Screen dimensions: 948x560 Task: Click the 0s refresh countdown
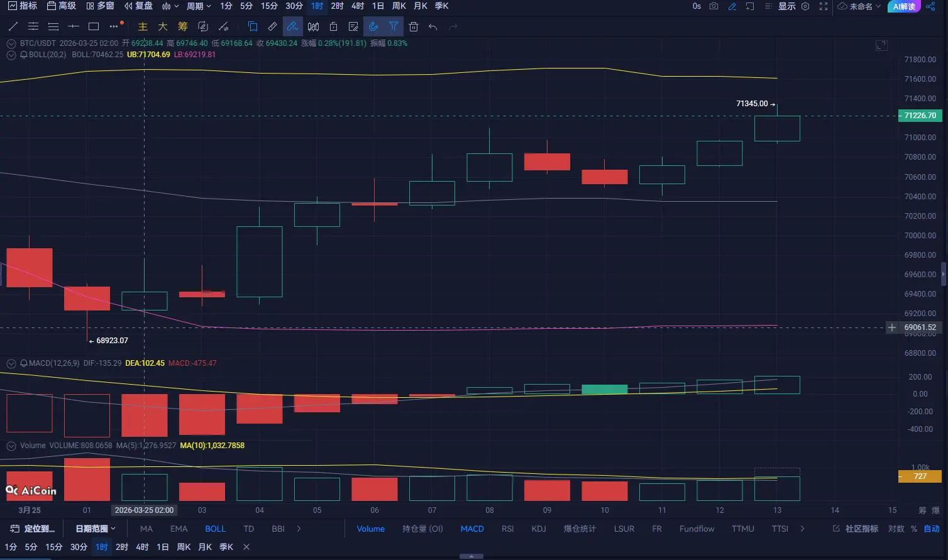(x=697, y=6)
